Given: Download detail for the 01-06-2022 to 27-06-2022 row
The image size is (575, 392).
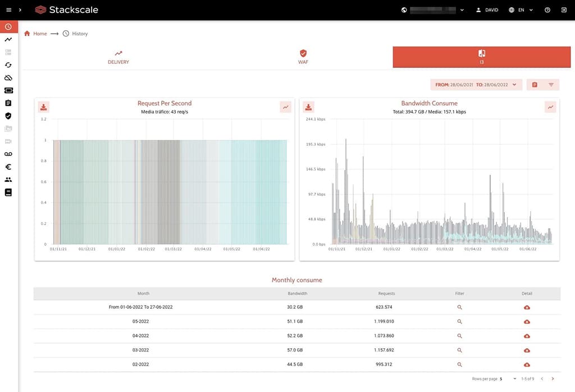Looking at the screenshot, I should (527, 307).
